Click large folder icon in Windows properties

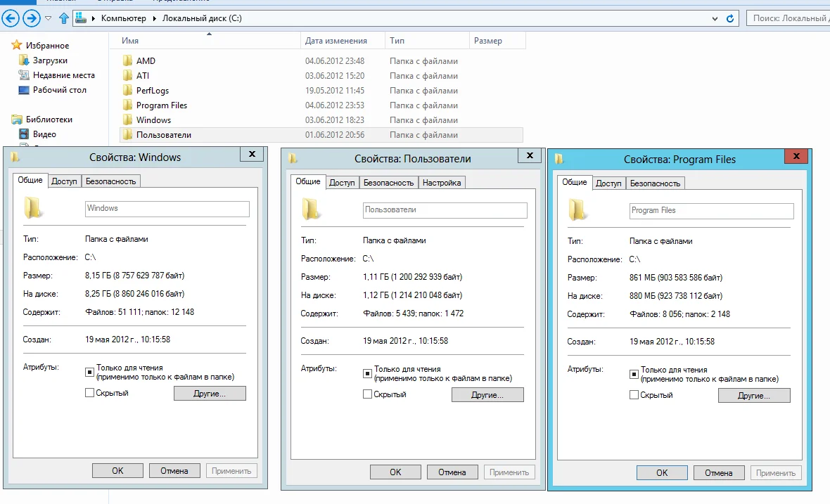(x=33, y=208)
